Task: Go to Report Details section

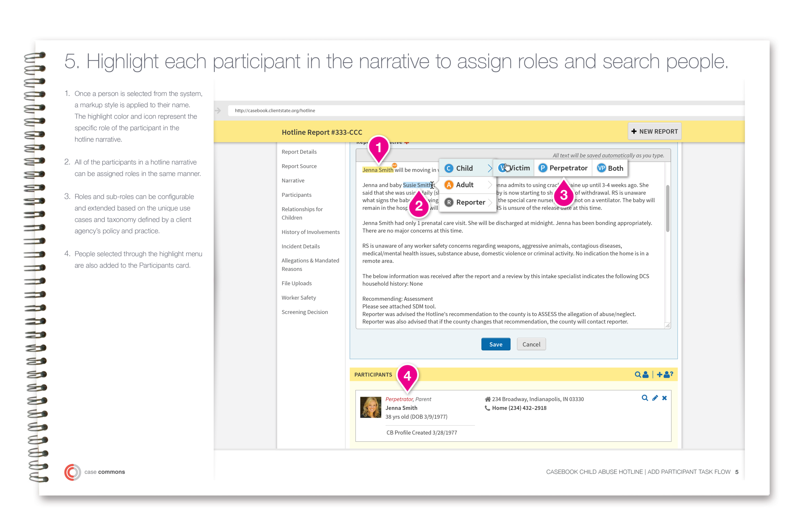Action: [x=299, y=152]
